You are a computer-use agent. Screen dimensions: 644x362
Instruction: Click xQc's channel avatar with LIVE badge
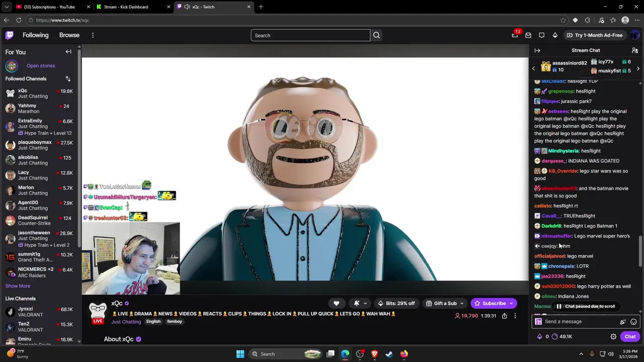(98, 313)
